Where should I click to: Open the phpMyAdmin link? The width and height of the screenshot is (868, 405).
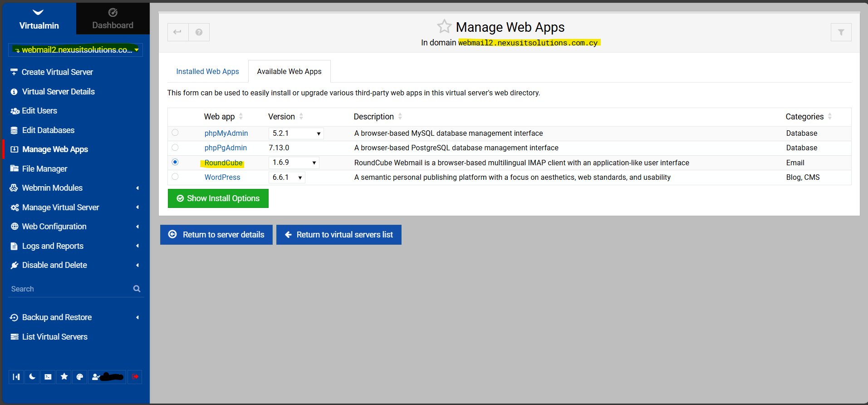click(226, 133)
